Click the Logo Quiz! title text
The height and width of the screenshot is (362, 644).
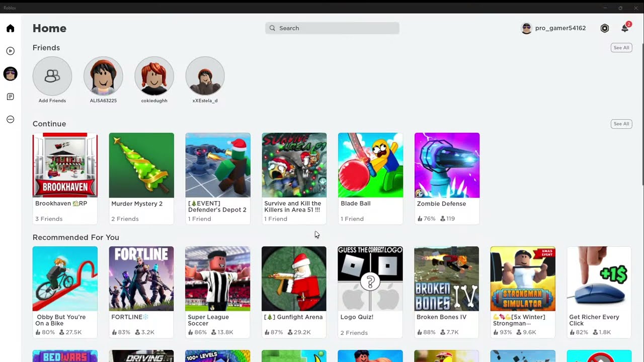click(x=357, y=317)
